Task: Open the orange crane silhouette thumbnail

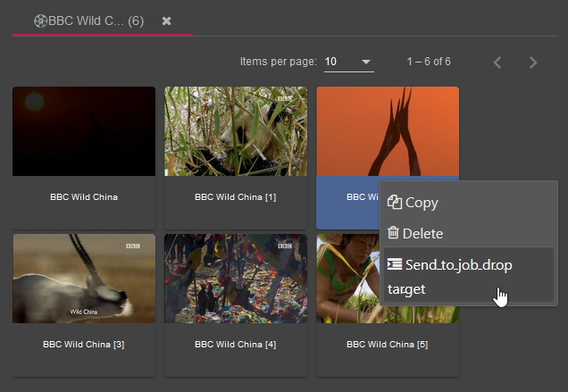Action: click(388, 131)
